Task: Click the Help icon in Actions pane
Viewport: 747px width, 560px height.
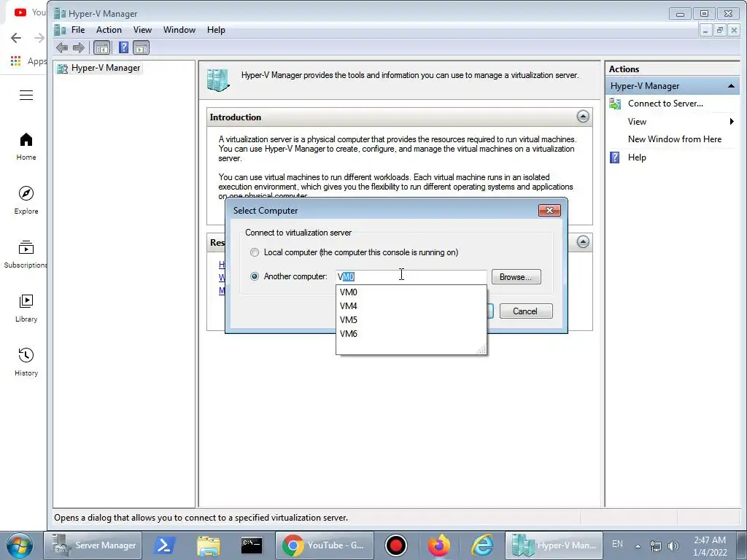Action: pos(615,157)
